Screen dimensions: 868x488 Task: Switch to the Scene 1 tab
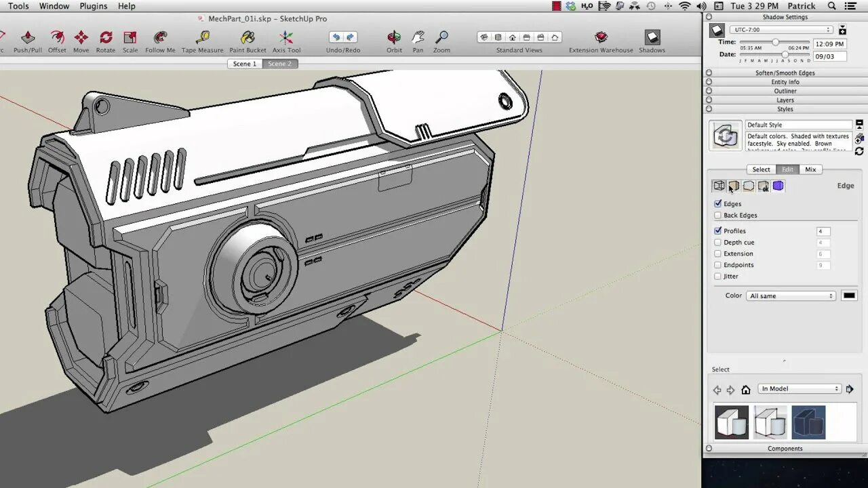(x=245, y=64)
